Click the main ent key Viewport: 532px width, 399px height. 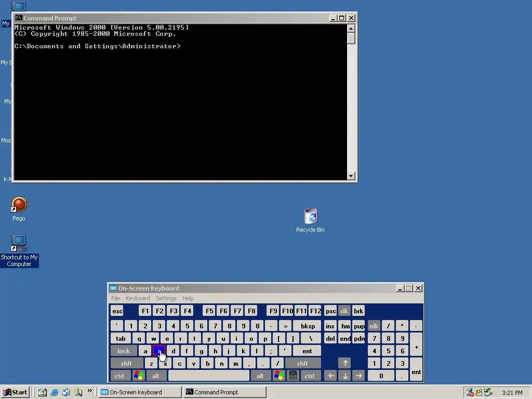click(x=307, y=351)
